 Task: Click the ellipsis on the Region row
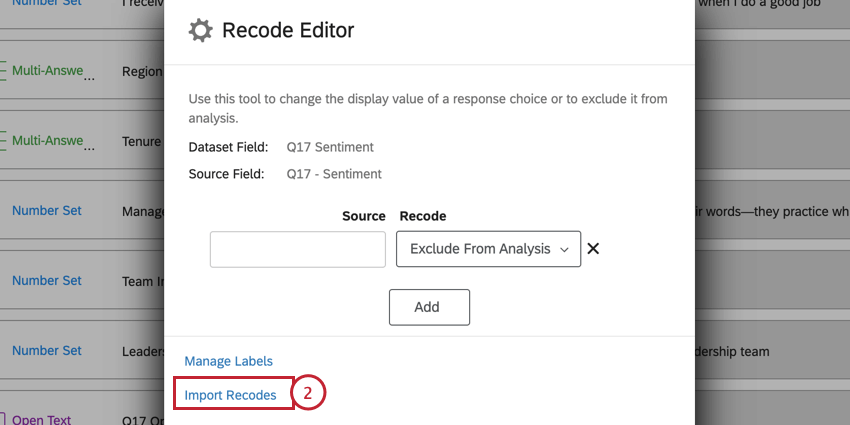coord(90,79)
